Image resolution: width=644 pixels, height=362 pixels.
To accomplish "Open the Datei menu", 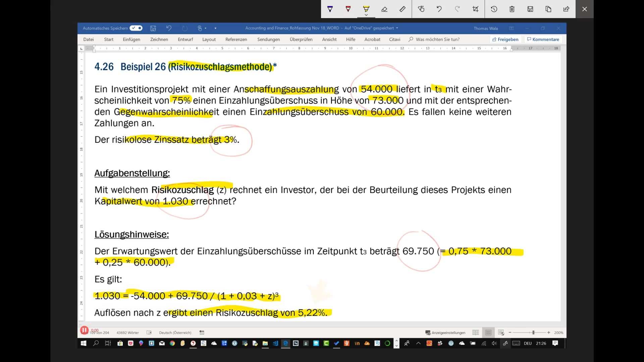I will tap(89, 39).
